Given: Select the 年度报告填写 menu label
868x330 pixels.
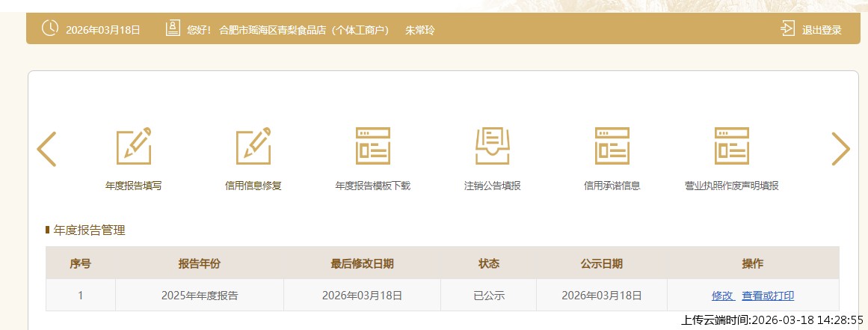Looking at the screenshot, I should (134, 186).
